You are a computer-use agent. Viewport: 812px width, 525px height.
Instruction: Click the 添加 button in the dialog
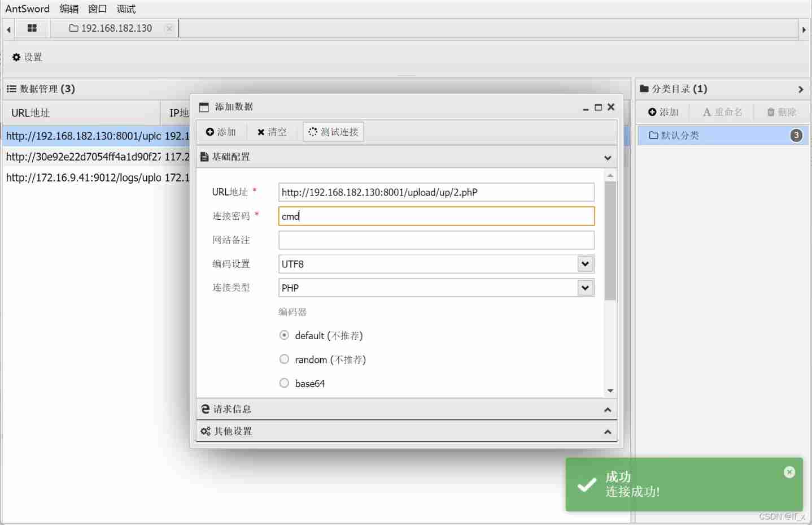(221, 132)
